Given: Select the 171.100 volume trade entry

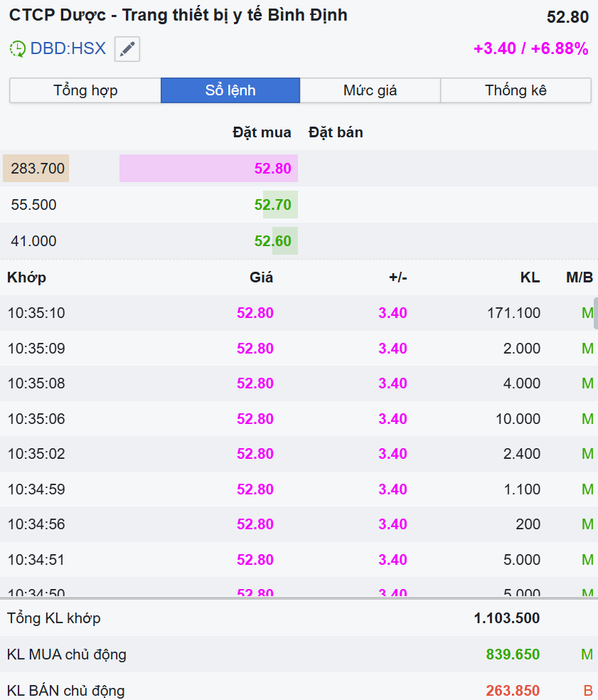Looking at the screenshot, I should [513, 313].
